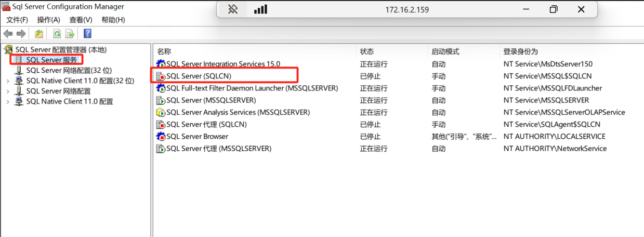Click the SQL Native Client 11.0 配置 node icon
This screenshot has width=644, height=237.
coord(19,102)
